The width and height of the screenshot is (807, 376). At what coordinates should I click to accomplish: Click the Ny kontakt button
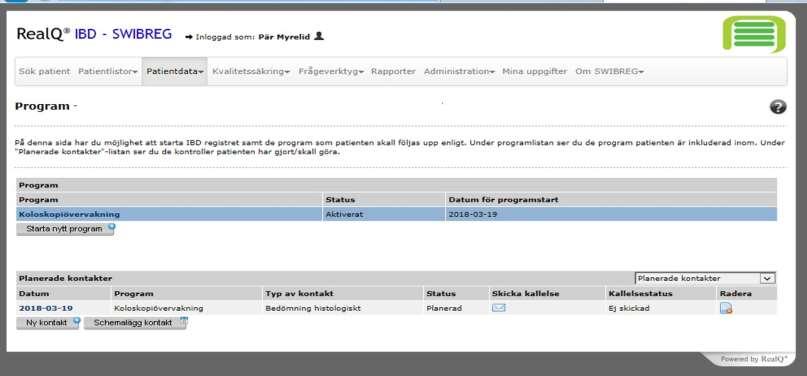48,323
